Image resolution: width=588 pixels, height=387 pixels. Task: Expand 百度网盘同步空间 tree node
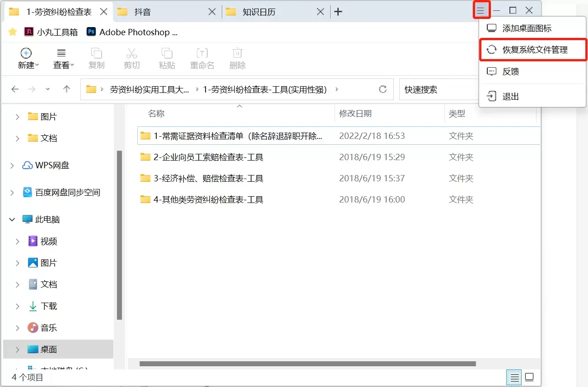tap(12, 193)
